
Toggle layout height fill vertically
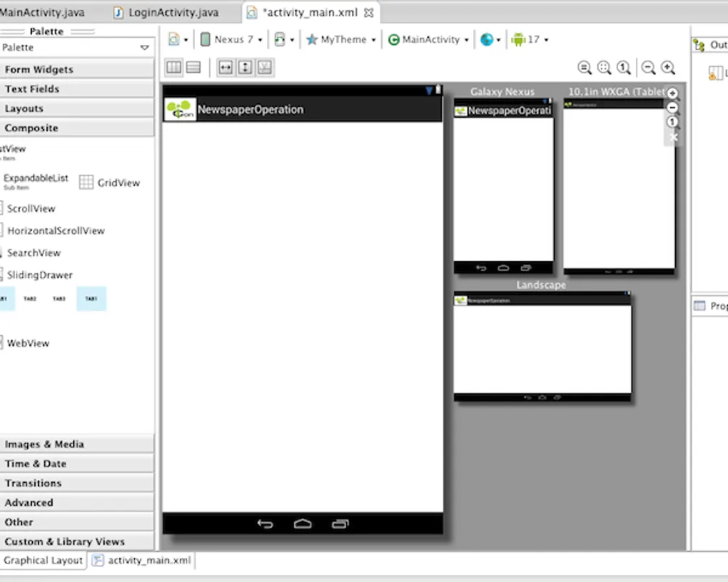tap(245, 68)
